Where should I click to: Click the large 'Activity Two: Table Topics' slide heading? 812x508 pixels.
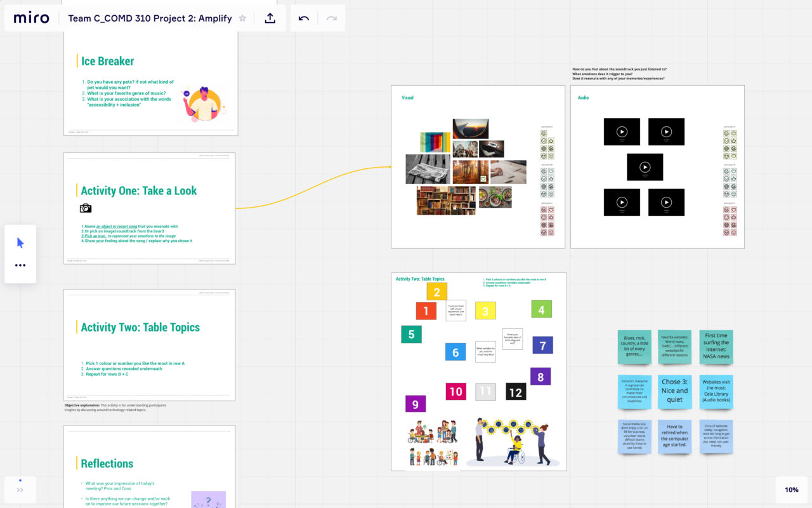[140, 327]
